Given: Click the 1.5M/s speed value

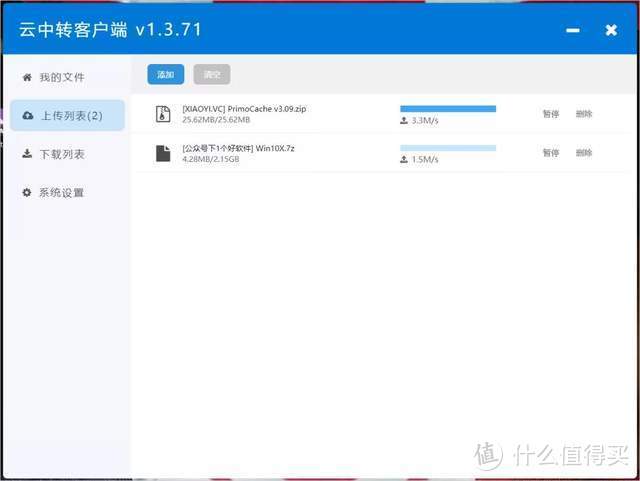Looking at the screenshot, I should click(425, 159).
